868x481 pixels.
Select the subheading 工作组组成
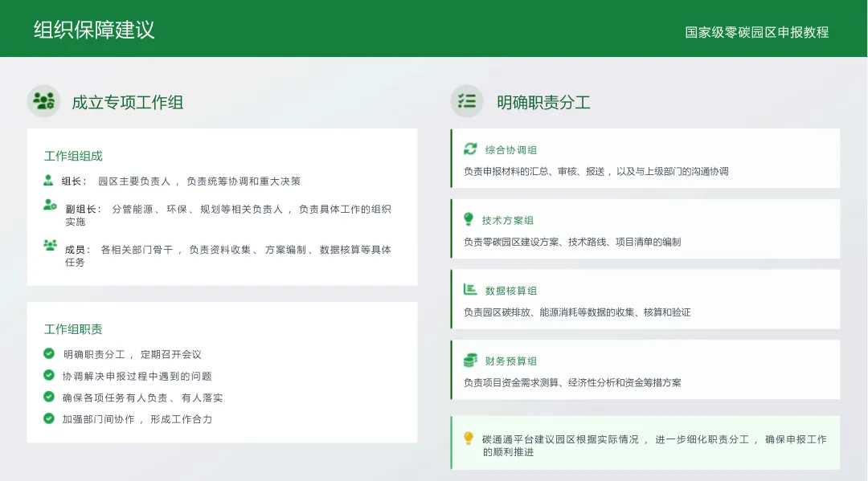73,156
